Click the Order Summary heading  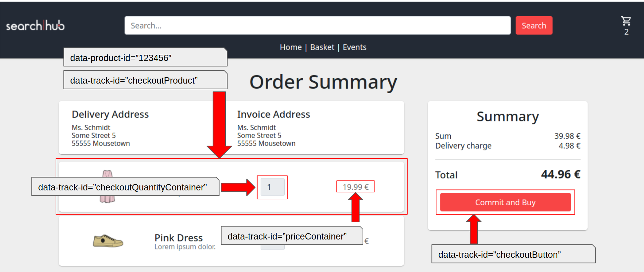pos(323,82)
